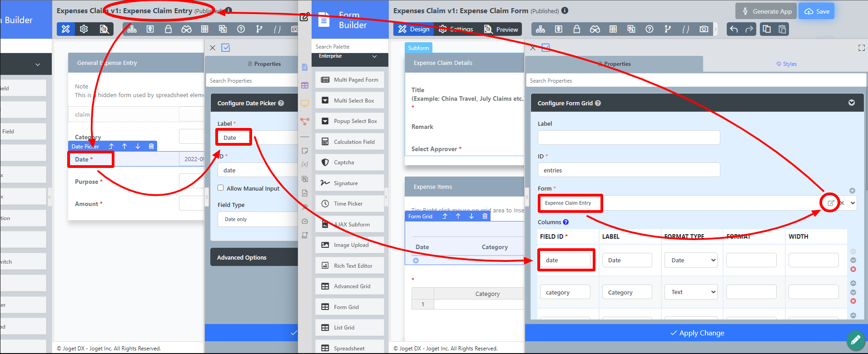
Task: Open the Field Type dropdown showing Date only
Action: coord(258,219)
